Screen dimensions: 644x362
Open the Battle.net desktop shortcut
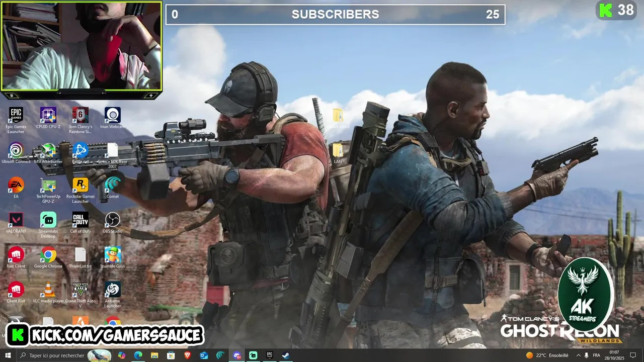tap(80, 153)
